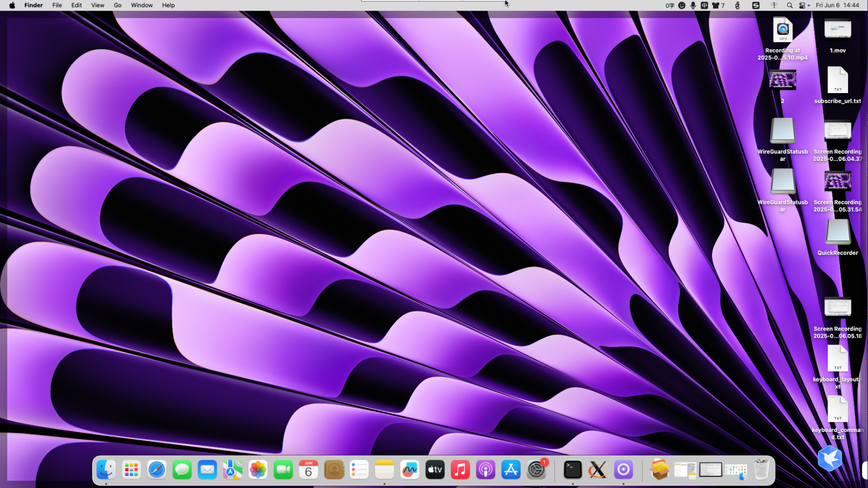Open the Help menu
The image size is (868, 488).
click(x=168, y=5)
